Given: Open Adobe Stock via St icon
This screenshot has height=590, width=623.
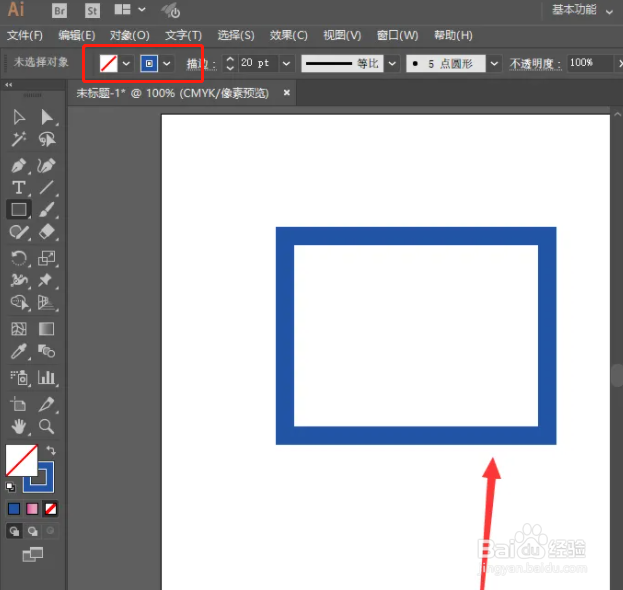Looking at the screenshot, I should (92, 10).
